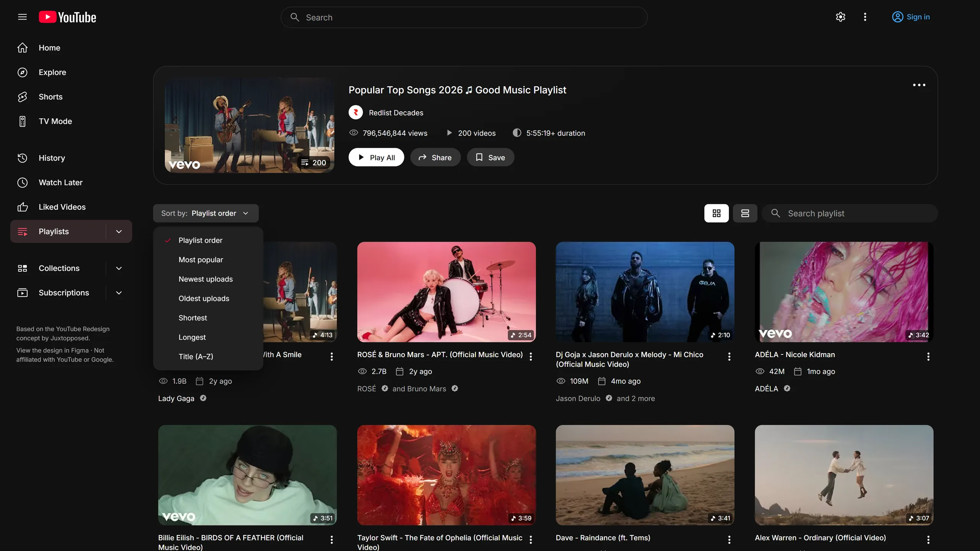Expand the Collections sidebar chevron
The image size is (980, 551).
click(x=119, y=268)
